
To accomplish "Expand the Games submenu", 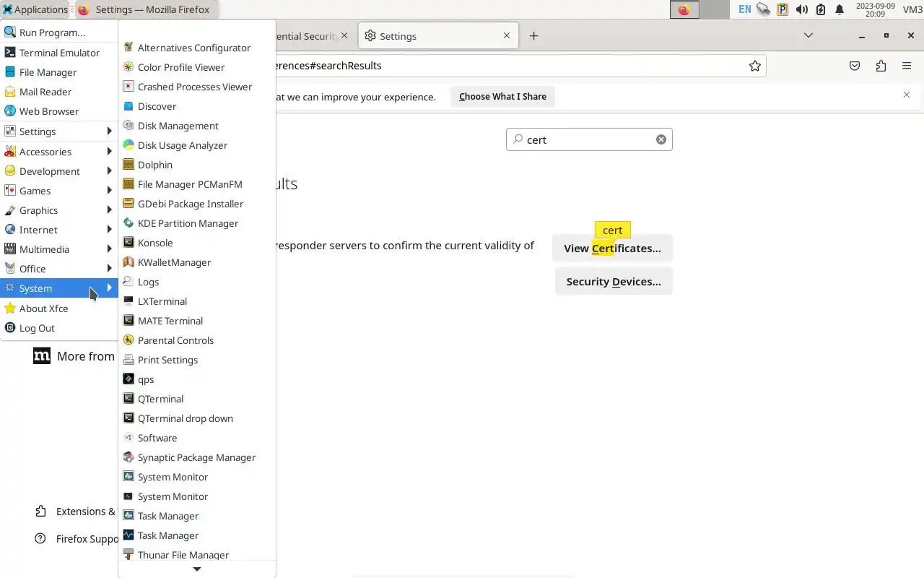I will click(59, 191).
